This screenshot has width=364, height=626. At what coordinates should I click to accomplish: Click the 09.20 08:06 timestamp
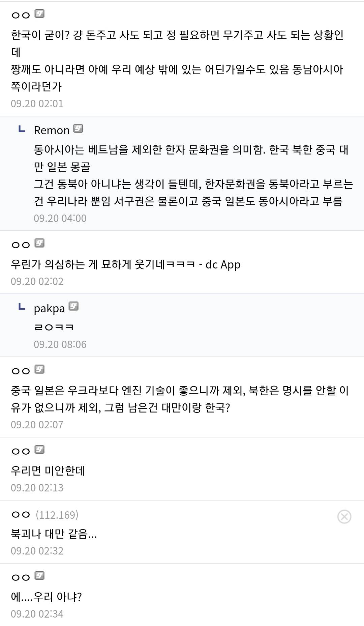60,344
